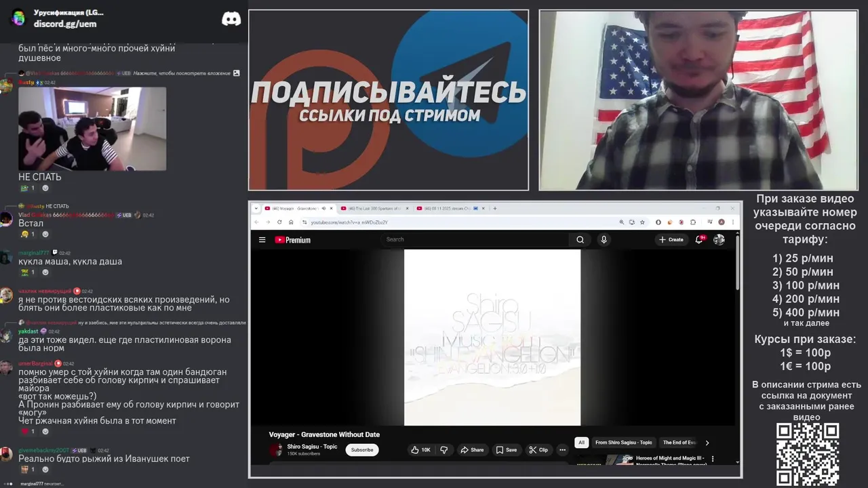868x488 pixels.
Task: Click Shiro Sagisu channel avatar
Action: [x=276, y=449]
